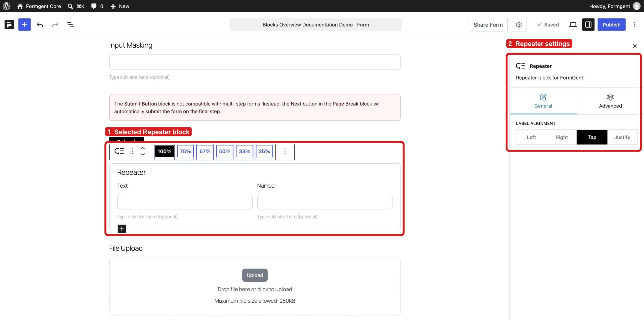This screenshot has height=320, width=644.
Task: Click the drag handle in block toolbar
Action: 131,151
